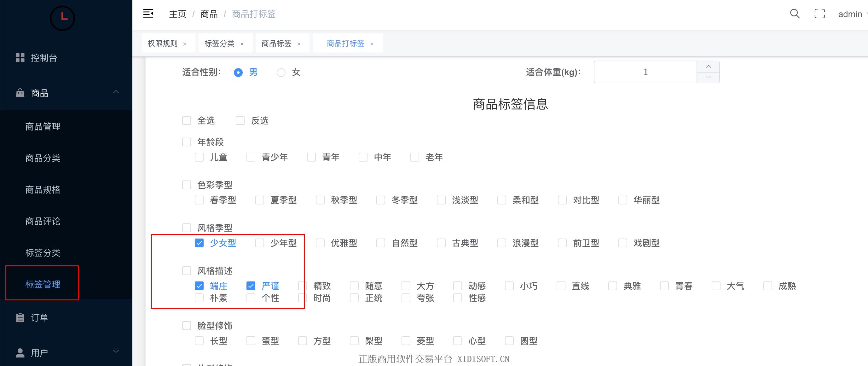868x366 pixels.
Task: Uncheck the 严谨 checkbox
Action: coord(251,286)
